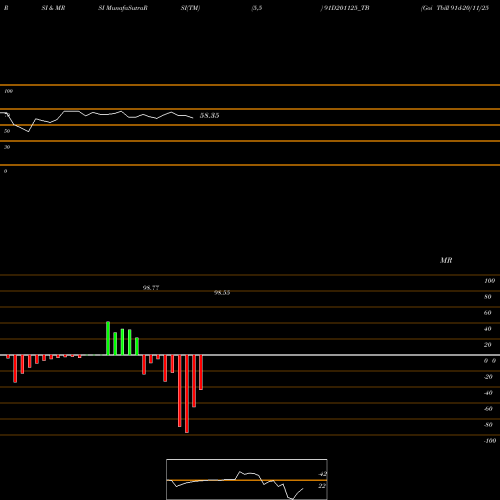Click the 42 value in the mini chart
Screen dimensions: 500x500
coord(322,474)
